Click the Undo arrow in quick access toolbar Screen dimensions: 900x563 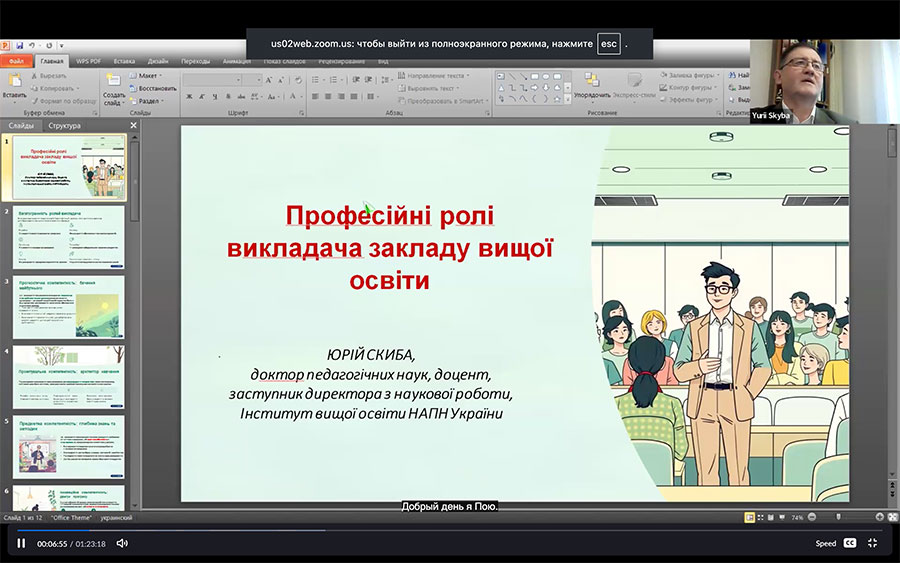pyautogui.click(x=32, y=46)
